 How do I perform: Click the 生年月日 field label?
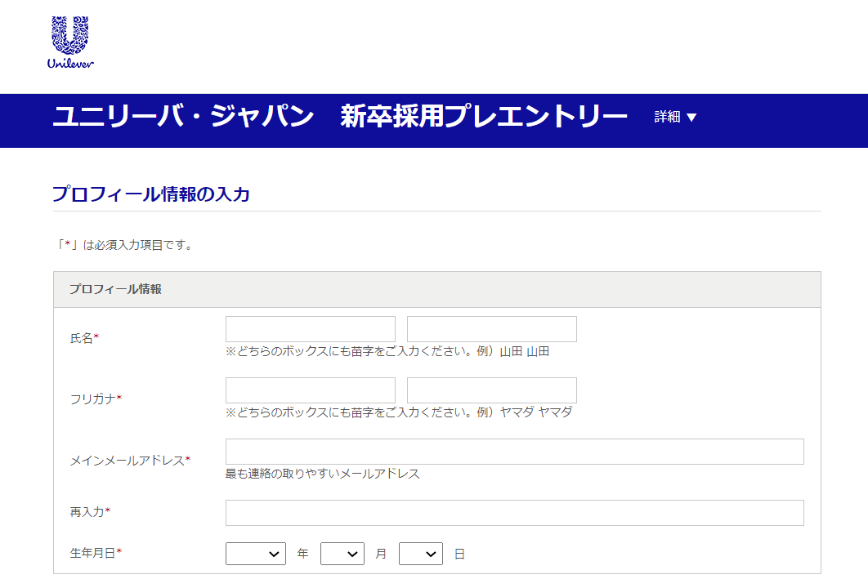tap(95, 553)
